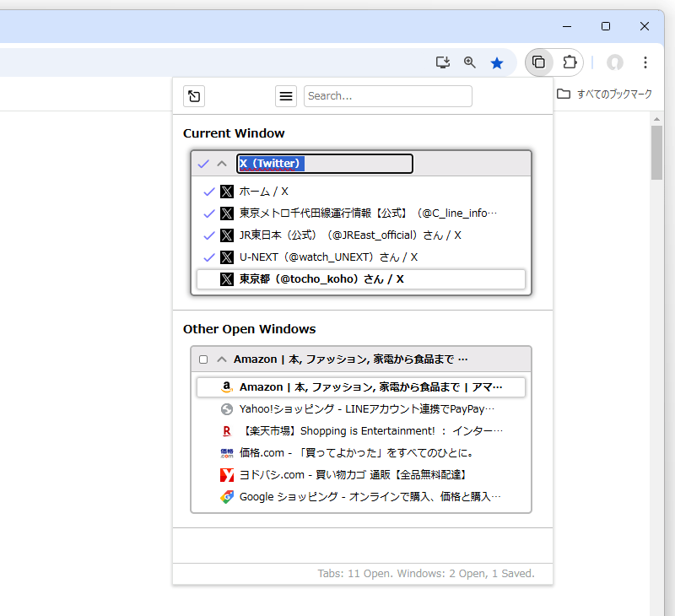Select the JR東日本(公式) @JREast_official tab
This screenshot has width=675, height=616.
point(361,235)
